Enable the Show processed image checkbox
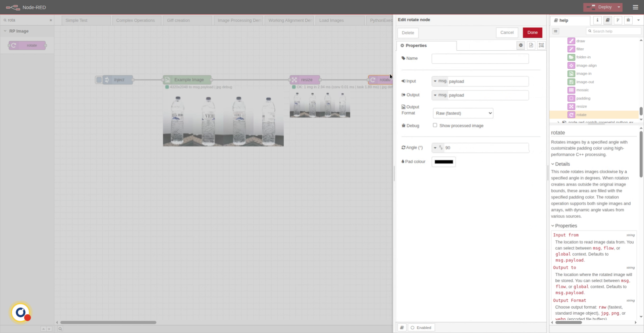This screenshot has width=644, height=333. click(435, 125)
